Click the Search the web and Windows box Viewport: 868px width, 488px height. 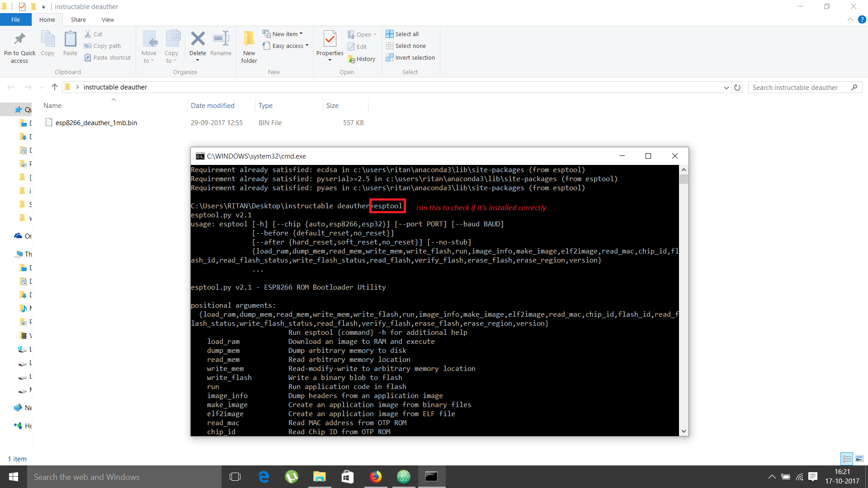[124, 477]
